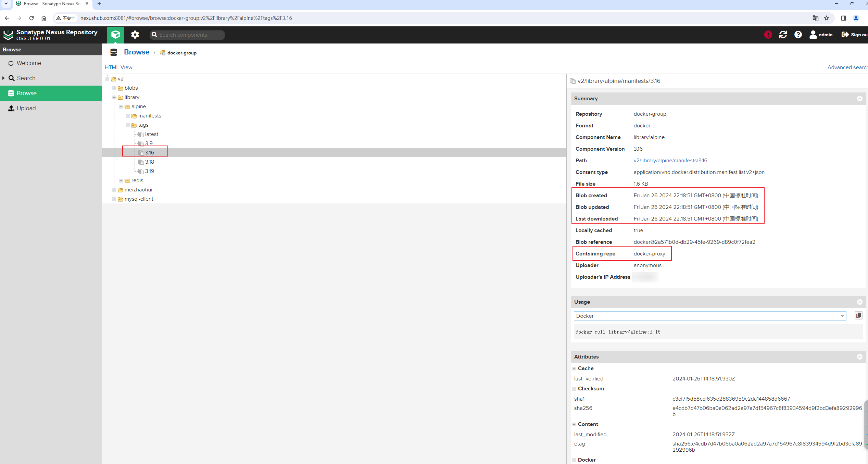Click the browser reload icon
The image size is (868, 464).
[x=32, y=18]
